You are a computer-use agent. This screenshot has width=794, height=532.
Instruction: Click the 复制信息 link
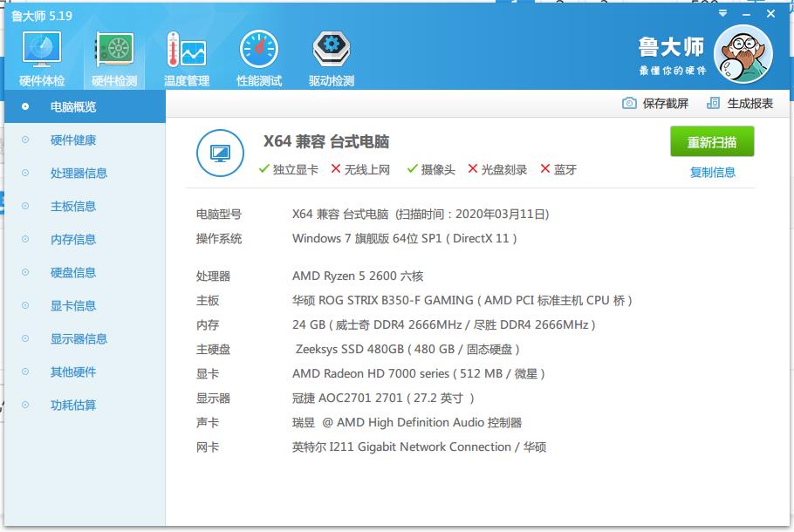(x=713, y=172)
